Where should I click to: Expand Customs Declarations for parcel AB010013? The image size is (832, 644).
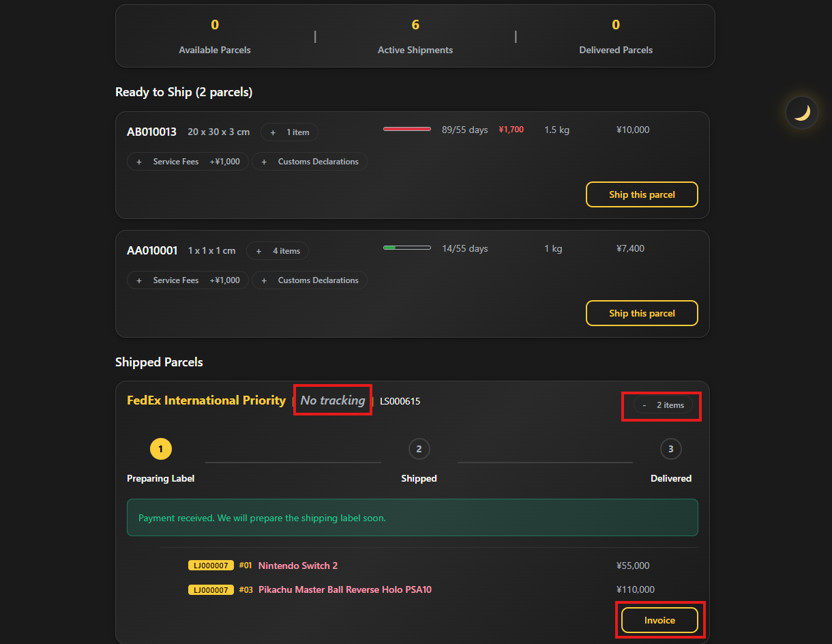coord(310,162)
